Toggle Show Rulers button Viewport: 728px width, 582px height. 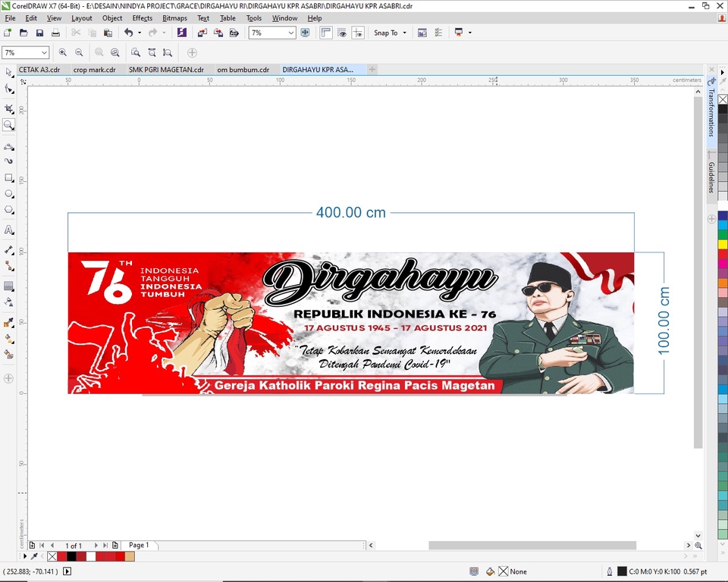tap(326, 33)
